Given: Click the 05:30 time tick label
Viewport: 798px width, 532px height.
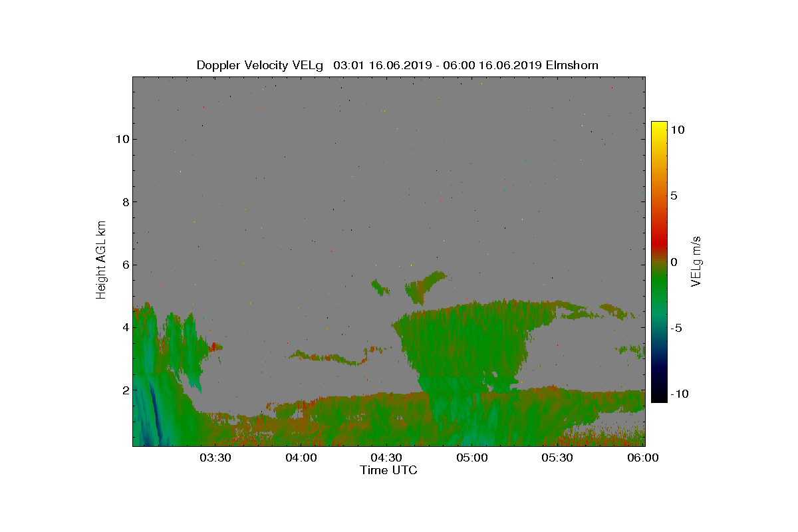Looking at the screenshot, I should (x=557, y=458).
